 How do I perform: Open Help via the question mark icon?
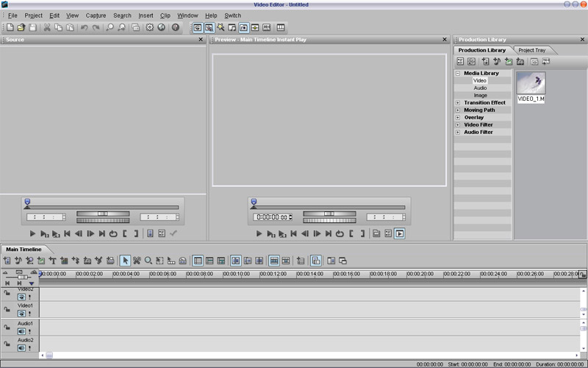pyautogui.click(x=176, y=27)
